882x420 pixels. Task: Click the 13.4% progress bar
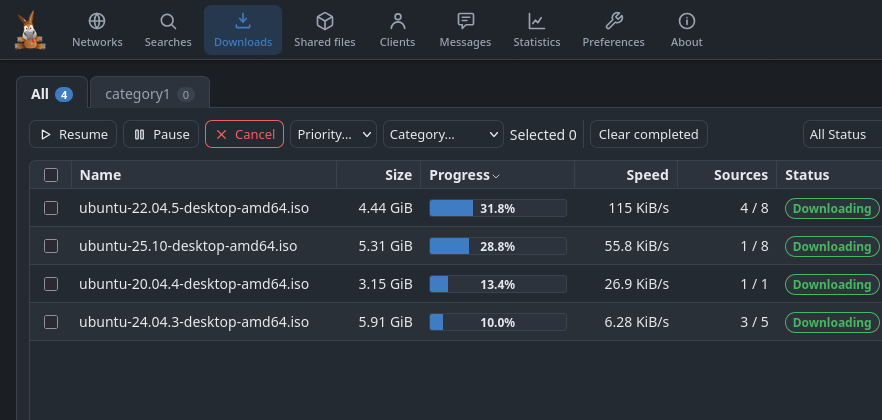point(498,284)
